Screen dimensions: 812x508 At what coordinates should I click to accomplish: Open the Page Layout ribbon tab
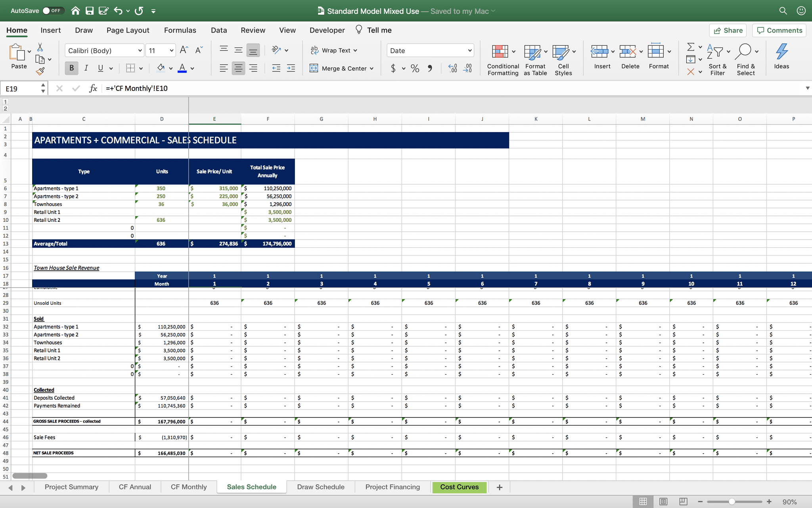coord(128,30)
